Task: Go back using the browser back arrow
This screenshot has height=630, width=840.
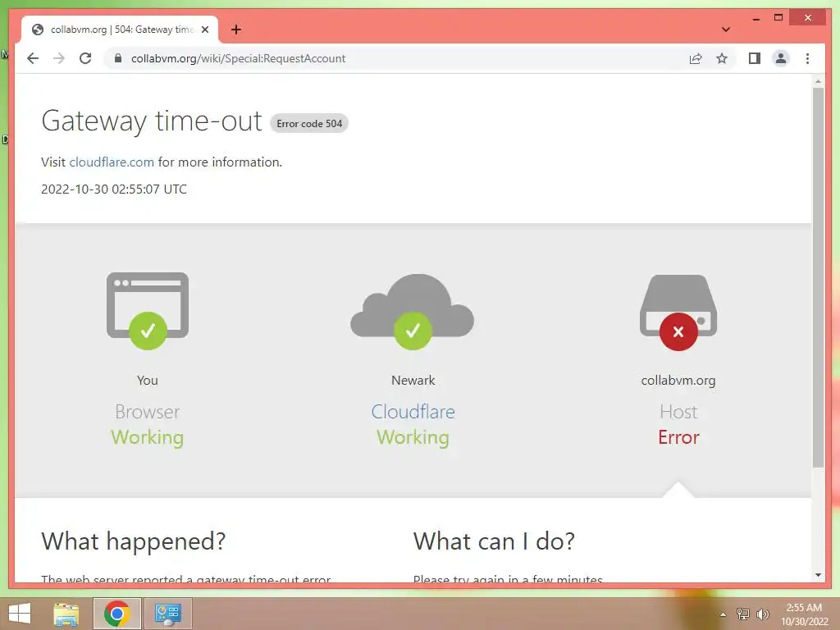Action: tap(33, 58)
